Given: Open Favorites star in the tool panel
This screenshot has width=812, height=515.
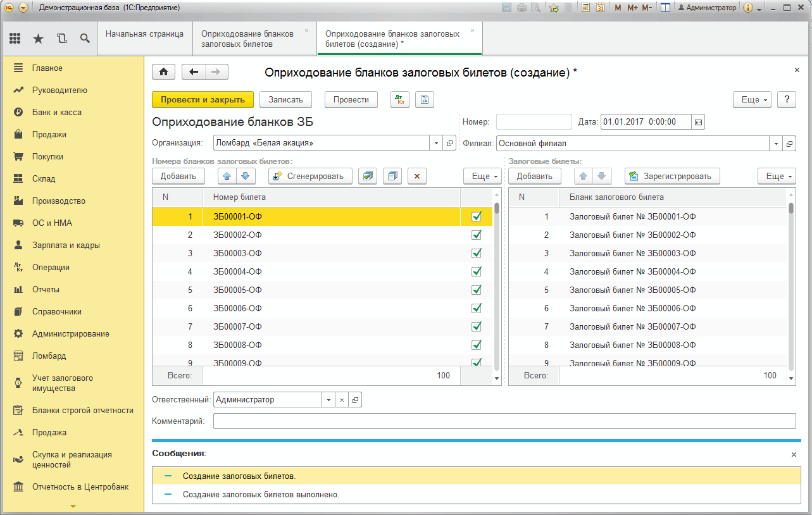Looking at the screenshot, I should point(38,39).
